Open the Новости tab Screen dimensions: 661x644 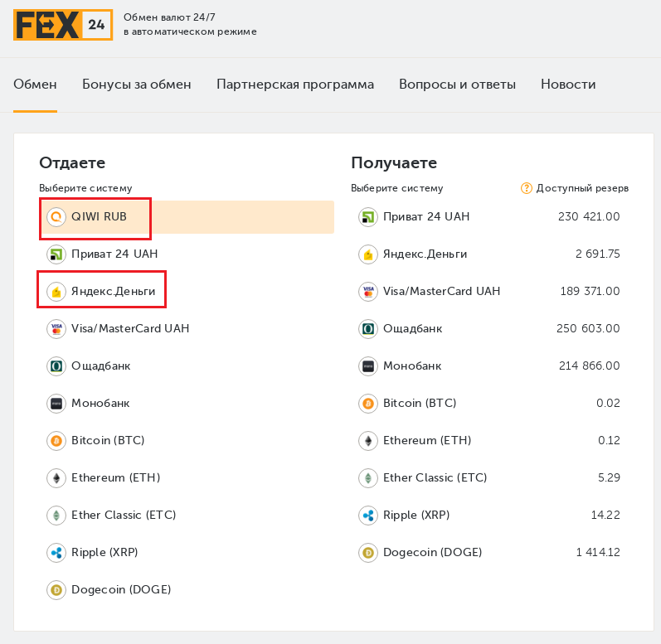[x=568, y=85]
